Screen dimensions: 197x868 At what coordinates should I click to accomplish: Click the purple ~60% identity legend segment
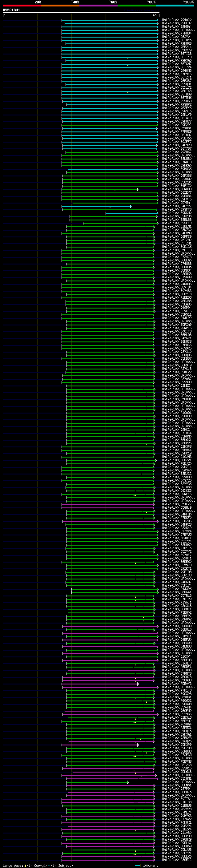tap(98, 6)
